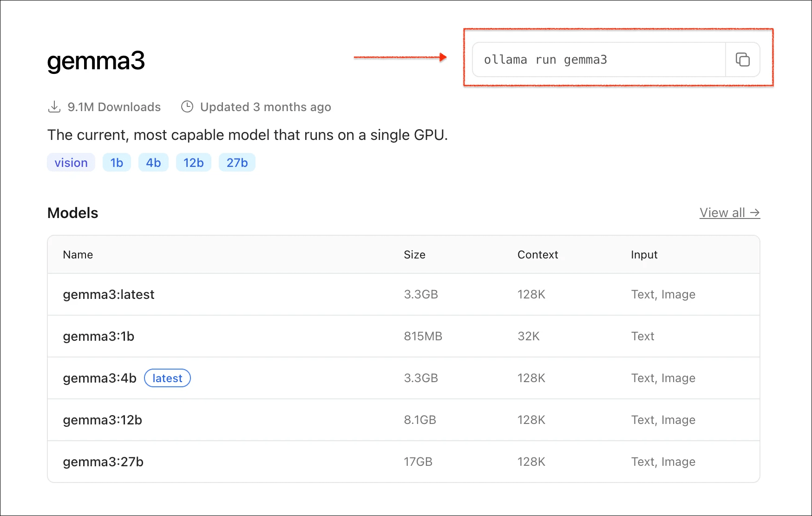Select the vision tag
812x516 pixels.
point(71,163)
